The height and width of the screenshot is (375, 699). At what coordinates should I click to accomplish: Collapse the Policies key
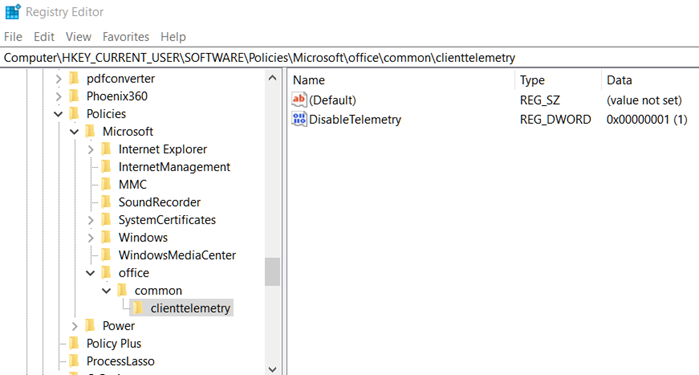click(58, 114)
